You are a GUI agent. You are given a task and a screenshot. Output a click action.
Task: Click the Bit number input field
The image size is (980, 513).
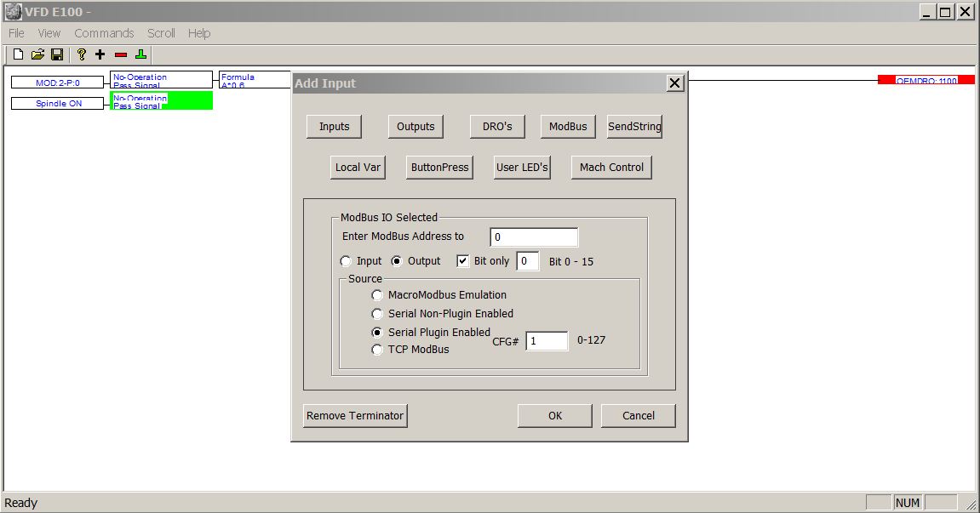coord(528,261)
